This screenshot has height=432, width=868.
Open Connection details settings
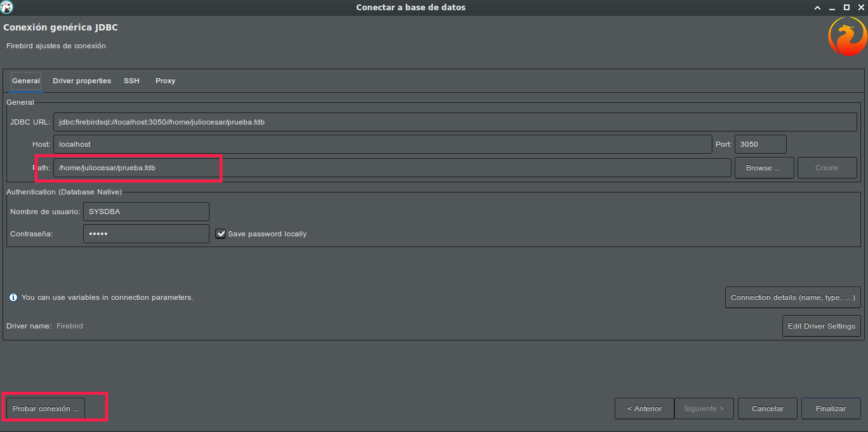[792, 297]
